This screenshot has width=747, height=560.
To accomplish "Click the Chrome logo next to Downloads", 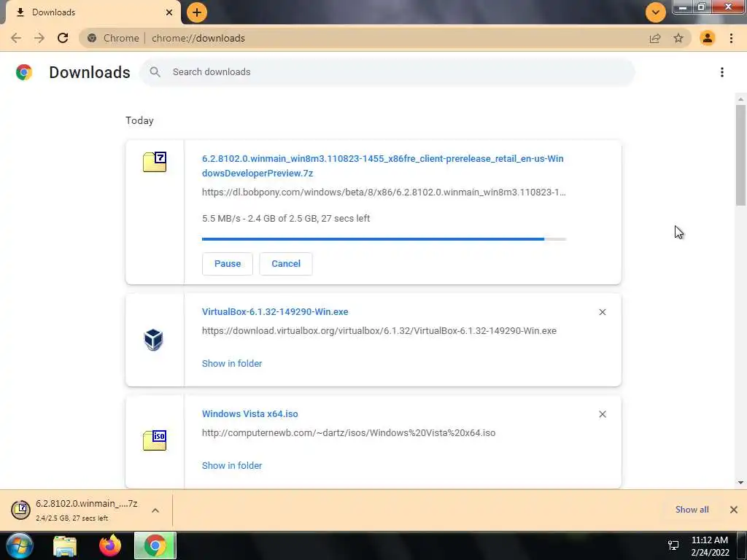I will tap(24, 72).
